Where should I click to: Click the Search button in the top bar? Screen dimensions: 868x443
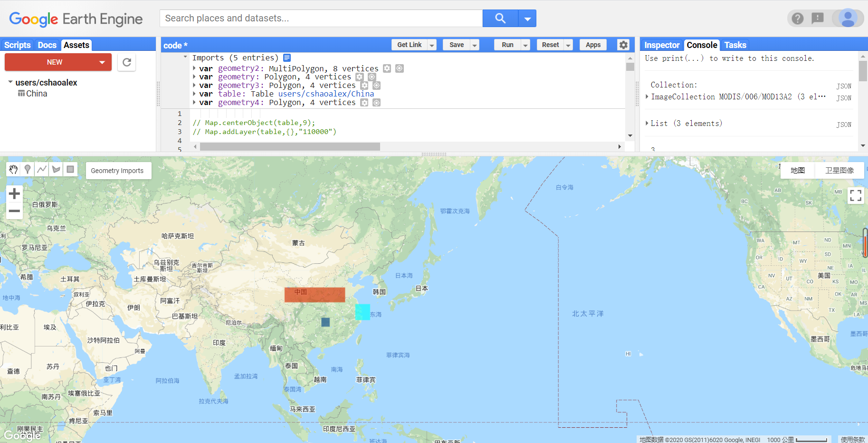click(x=499, y=18)
